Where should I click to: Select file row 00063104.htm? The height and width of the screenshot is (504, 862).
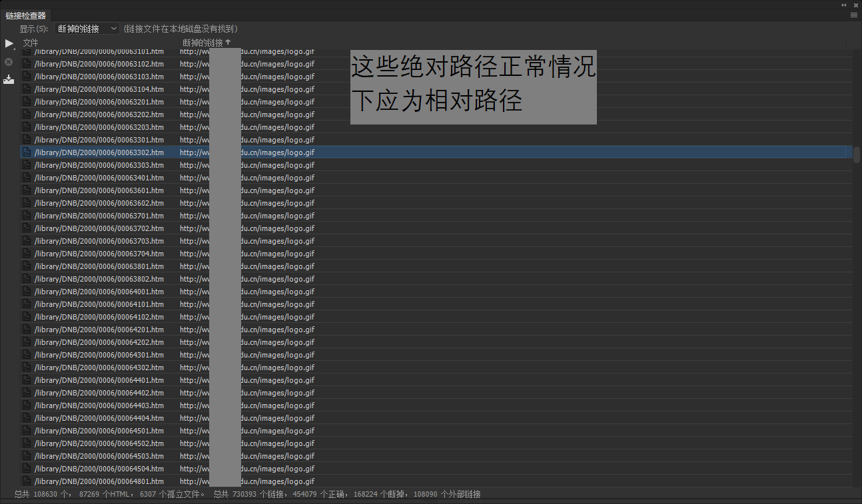pyautogui.click(x=436, y=89)
